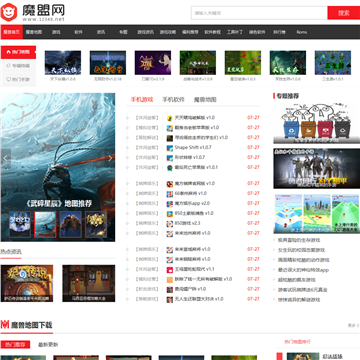Viewport: 360px width, 360px height.
Task: Open the trash bin cartoon banner under 专题推荐
Action: coord(316,123)
